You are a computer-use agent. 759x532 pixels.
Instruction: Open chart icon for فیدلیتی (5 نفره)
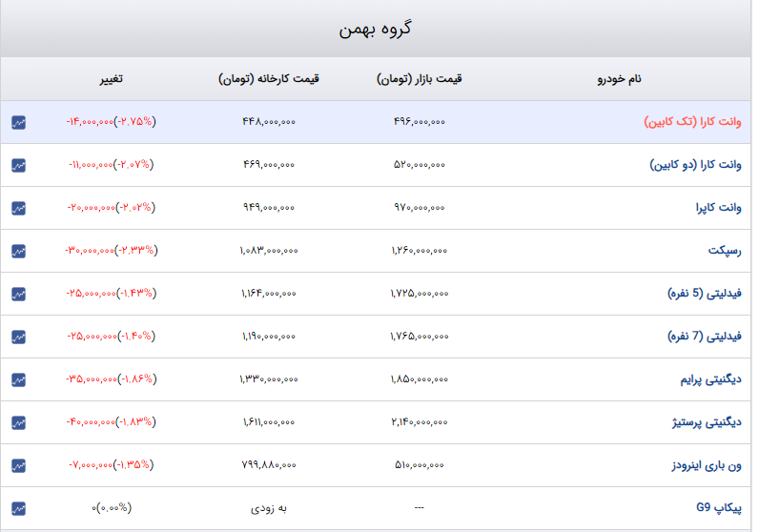18,295
